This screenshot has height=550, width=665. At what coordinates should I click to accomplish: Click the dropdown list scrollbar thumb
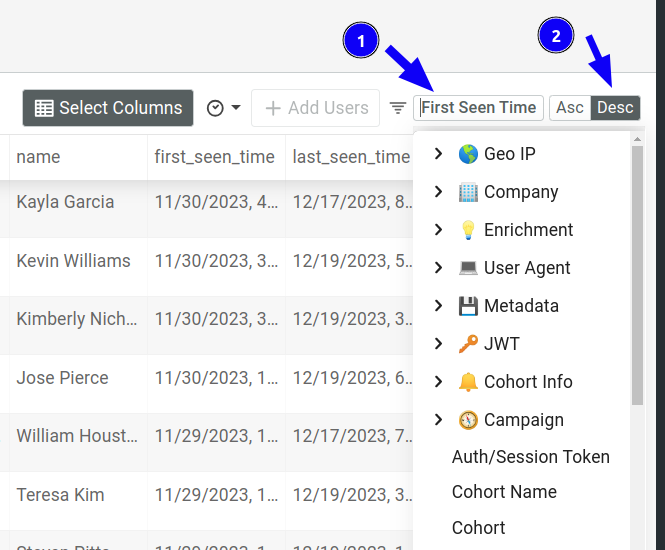(637, 276)
